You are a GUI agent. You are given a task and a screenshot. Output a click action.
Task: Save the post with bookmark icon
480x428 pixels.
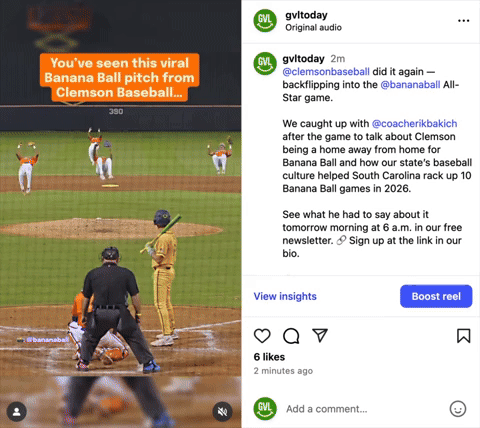(463, 336)
